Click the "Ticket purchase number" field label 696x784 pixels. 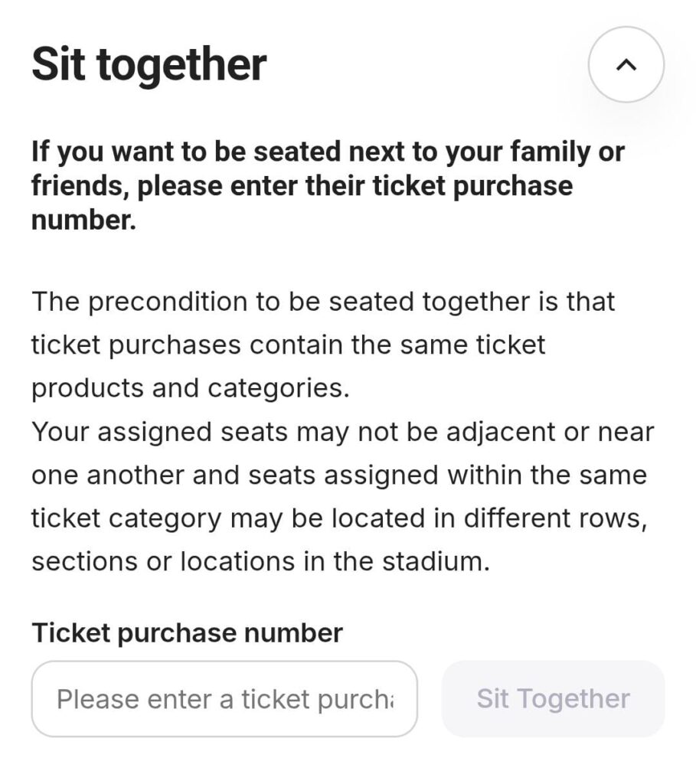tap(187, 633)
